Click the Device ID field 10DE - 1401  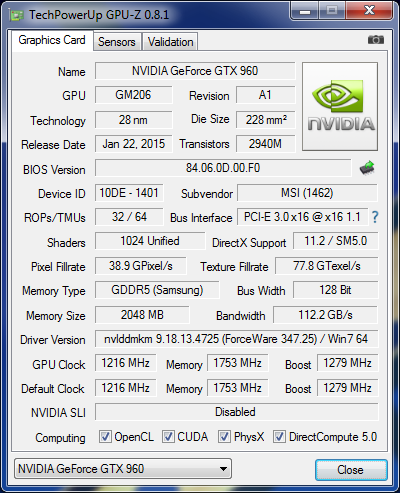pyautogui.click(x=129, y=193)
